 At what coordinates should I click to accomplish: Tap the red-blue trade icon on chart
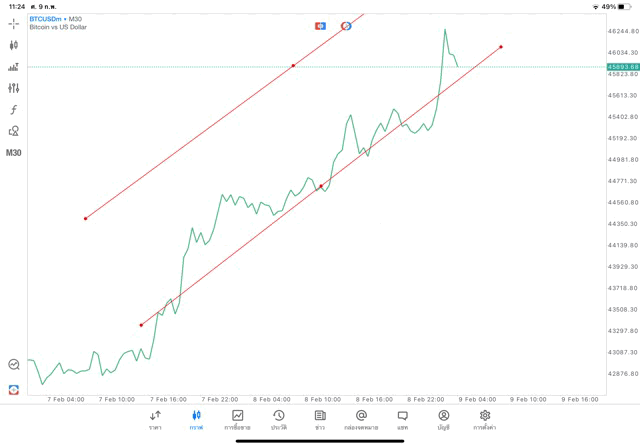320,25
